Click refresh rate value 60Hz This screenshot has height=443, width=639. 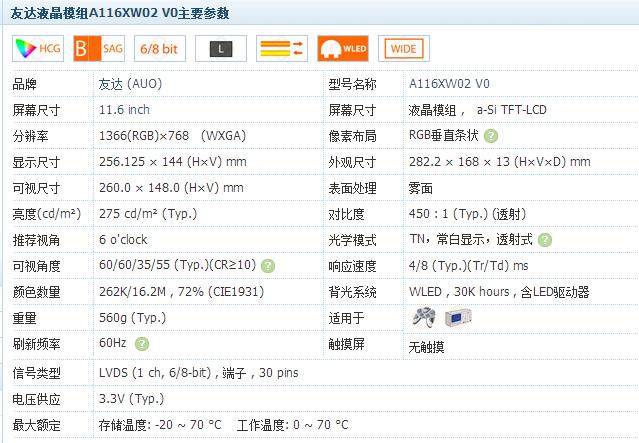(x=112, y=343)
